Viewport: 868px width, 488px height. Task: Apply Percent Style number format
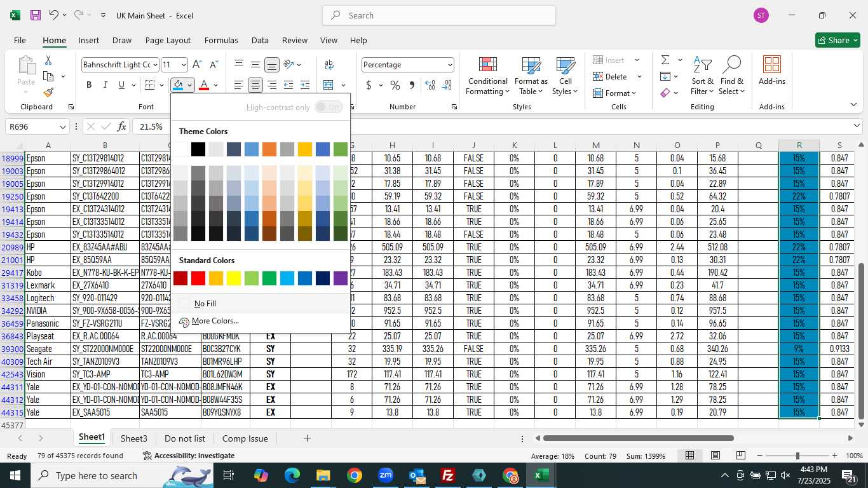click(x=395, y=85)
